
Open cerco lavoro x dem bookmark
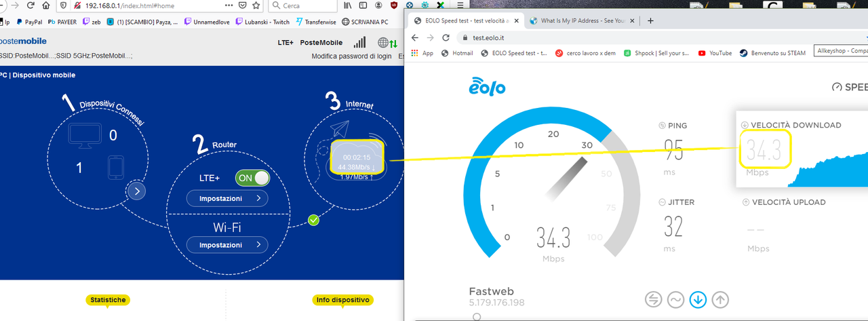pyautogui.click(x=585, y=53)
